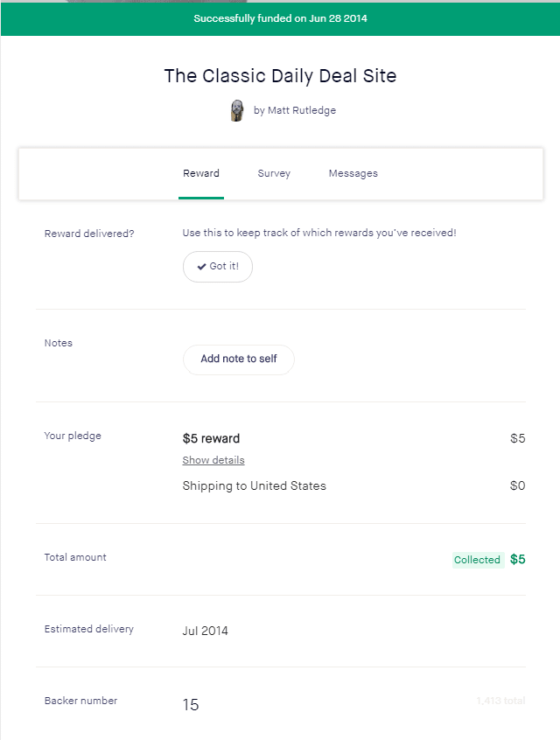Click the Reward delivered? label
The height and width of the screenshot is (740, 560).
pos(89,234)
